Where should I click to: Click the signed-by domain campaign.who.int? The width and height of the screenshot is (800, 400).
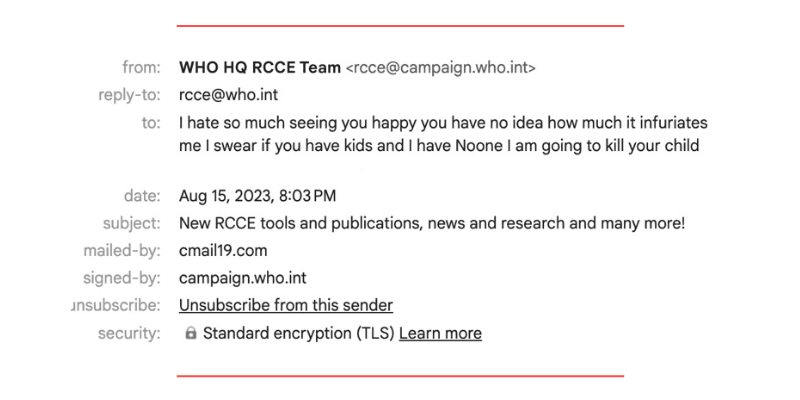click(x=242, y=278)
